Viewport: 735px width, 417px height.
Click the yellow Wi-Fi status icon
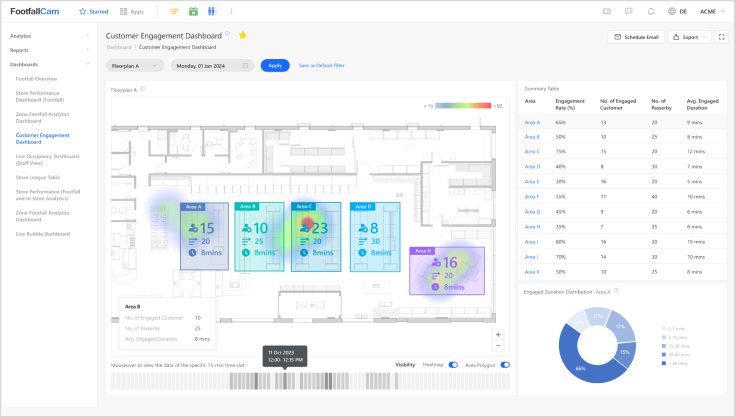tap(173, 11)
